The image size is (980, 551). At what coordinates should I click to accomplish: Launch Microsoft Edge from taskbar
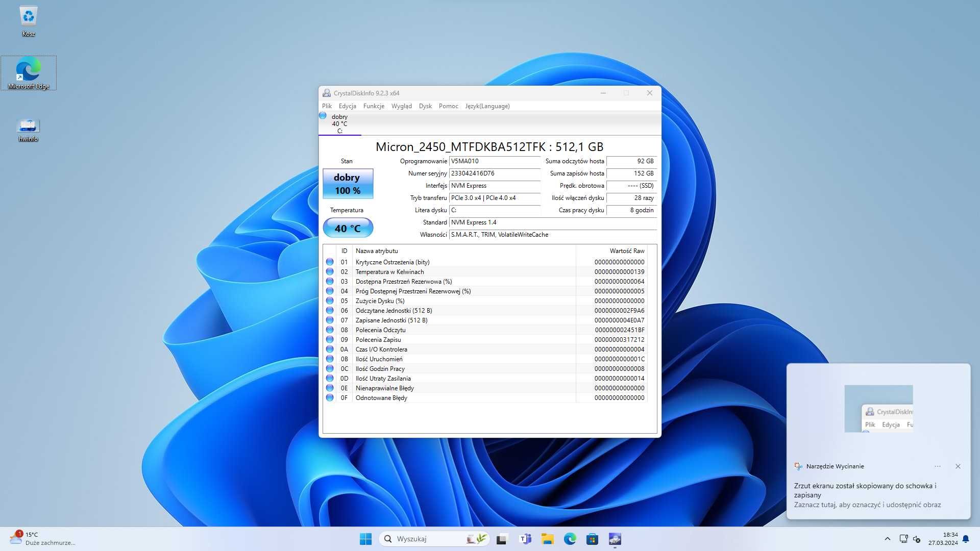click(x=570, y=539)
